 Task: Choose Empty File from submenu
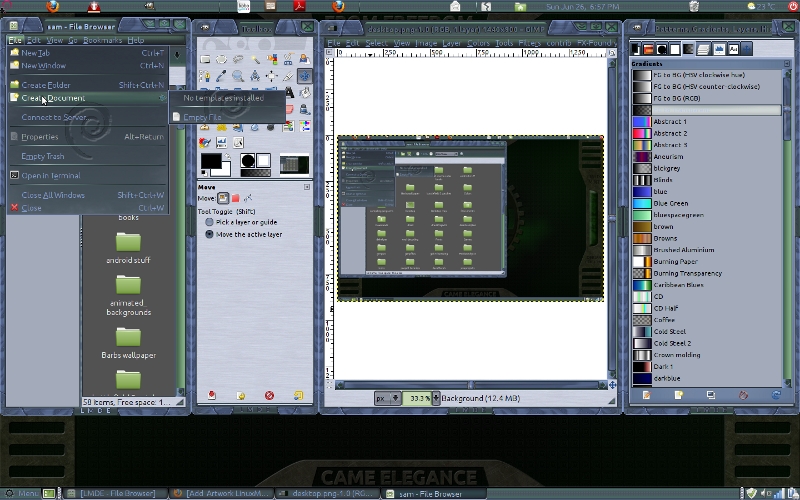[x=227, y=117]
